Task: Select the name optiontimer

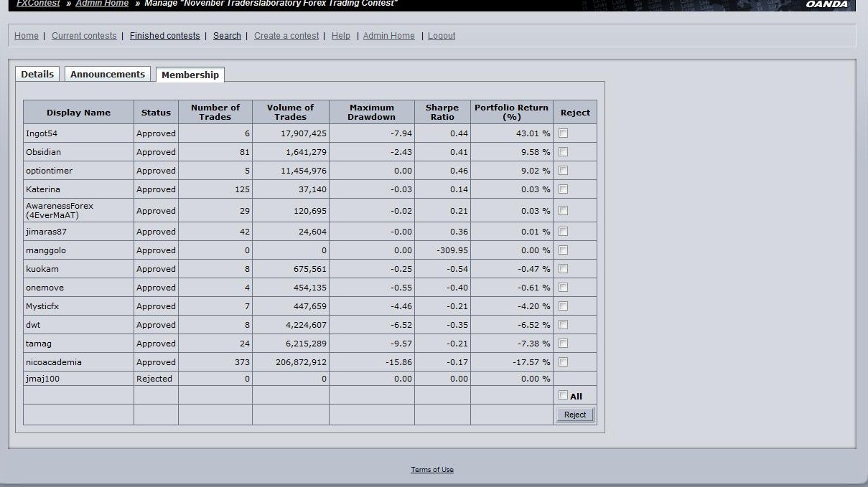Action: [x=49, y=171]
